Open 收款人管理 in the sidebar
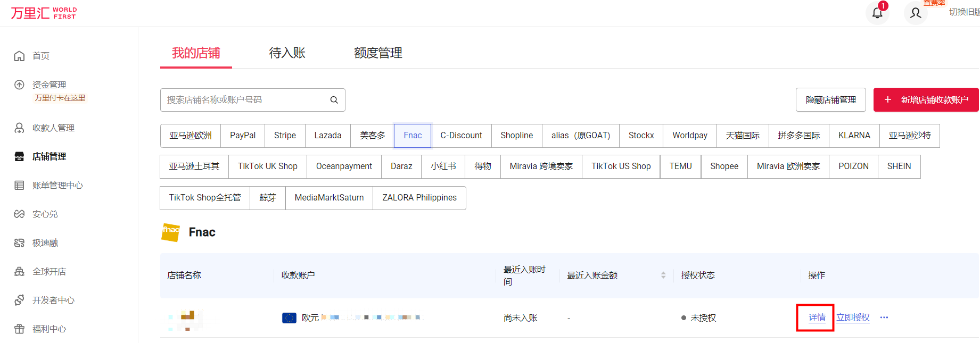980x343 pixels. point(53,128)
